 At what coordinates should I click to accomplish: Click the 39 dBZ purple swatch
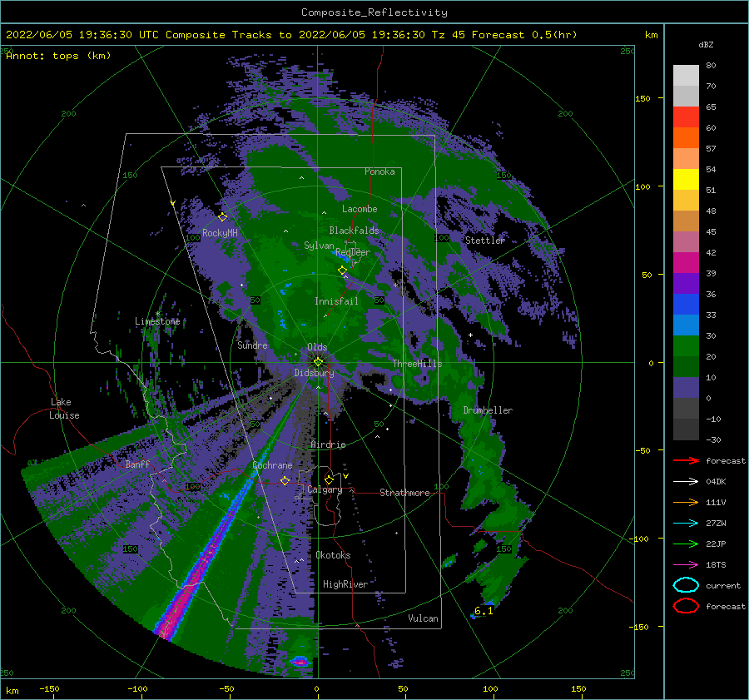(686, 283)
